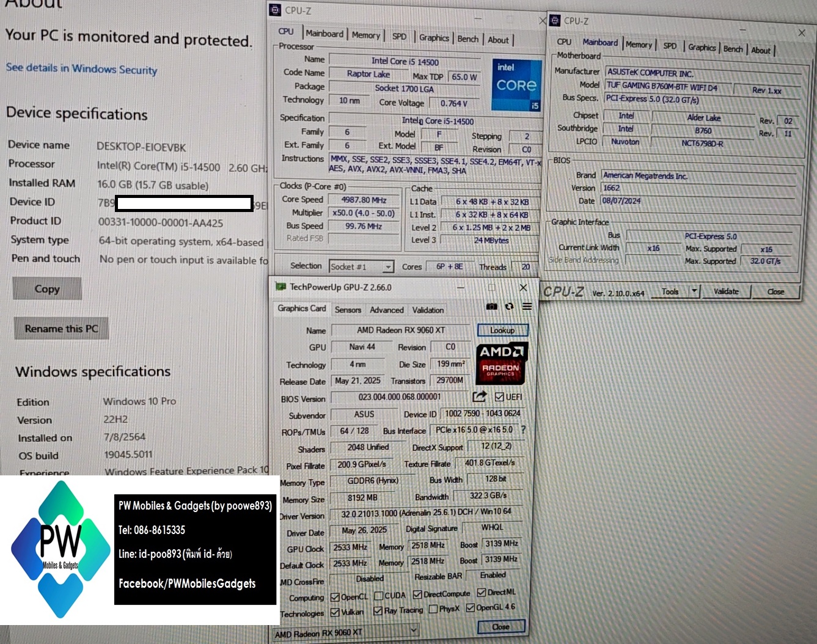This screenshot has height=644, width=817.
Task: Open the See details in Windows Security link
Action: 81,68
